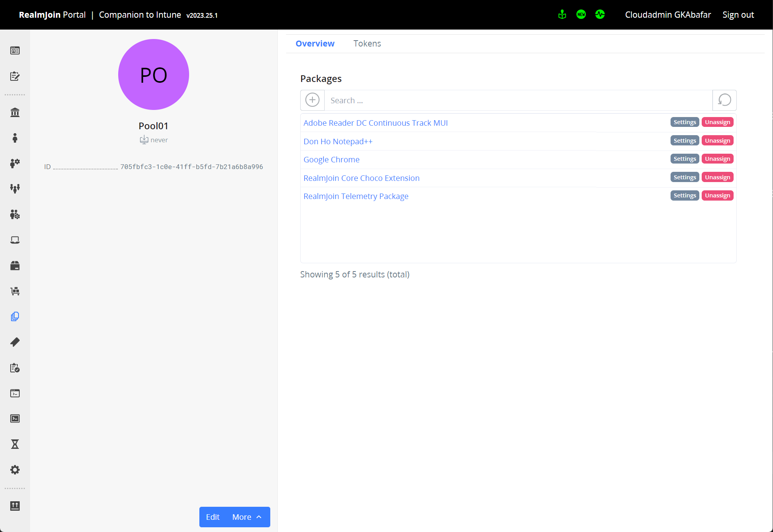The image size is (773, 532).
Task: Switch to the Tokens tab
Action: (367, 43)
